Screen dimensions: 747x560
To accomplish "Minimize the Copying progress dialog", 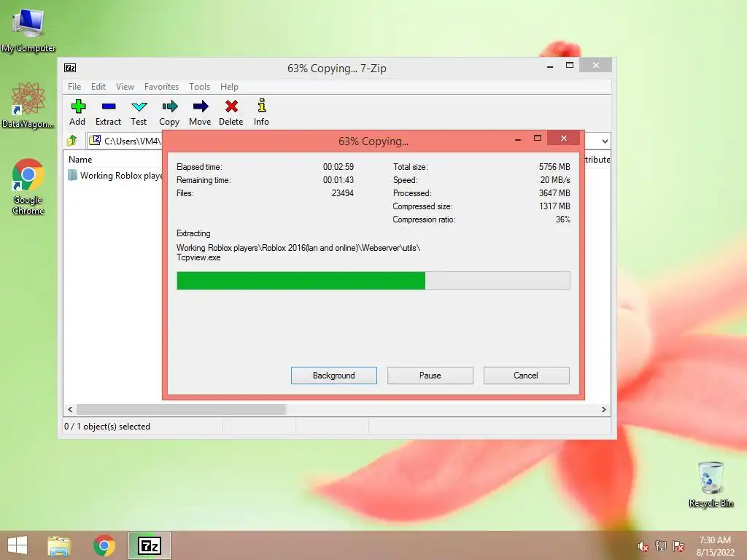I will (518, 139).
